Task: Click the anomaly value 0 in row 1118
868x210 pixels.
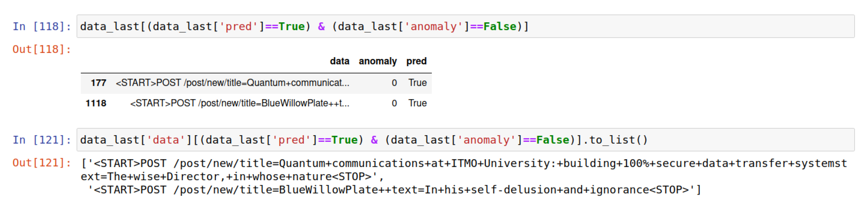Action: [394, 103]
